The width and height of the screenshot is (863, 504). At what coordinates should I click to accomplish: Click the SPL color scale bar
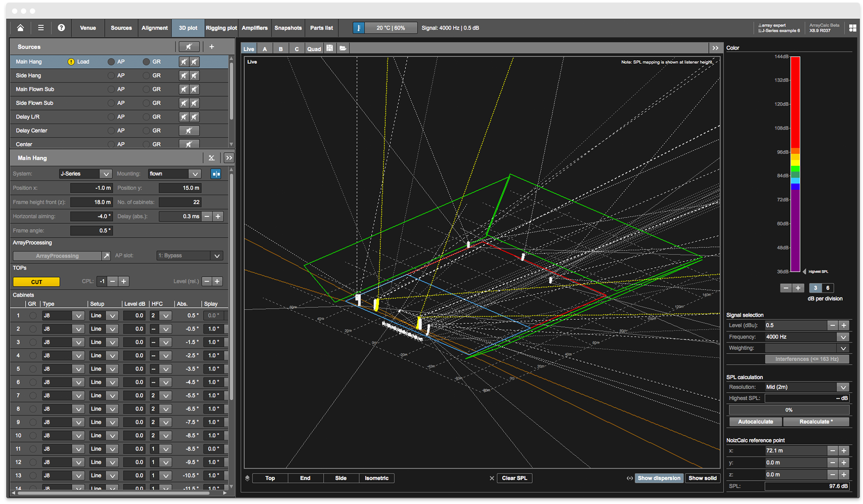(795, 164)
